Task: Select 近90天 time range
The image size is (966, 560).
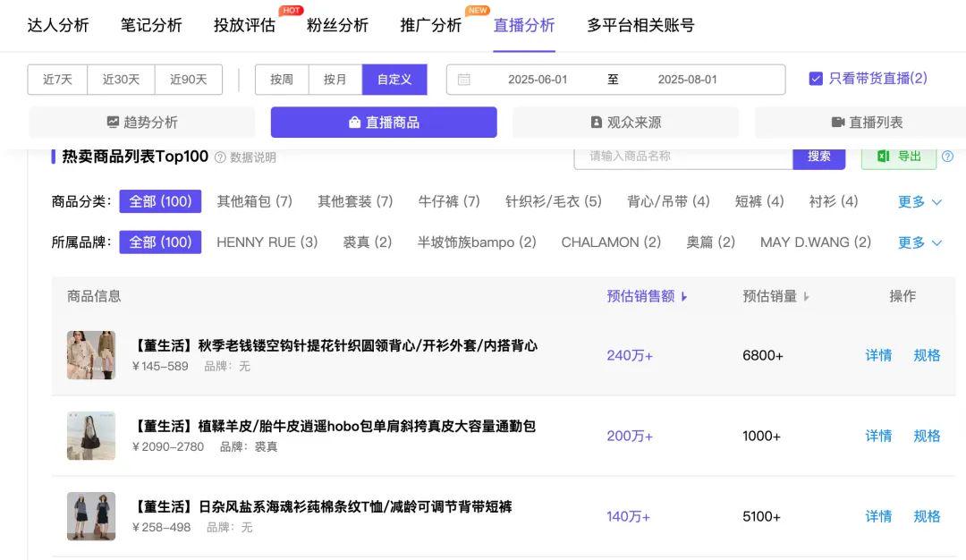Action: click(189, 80)
